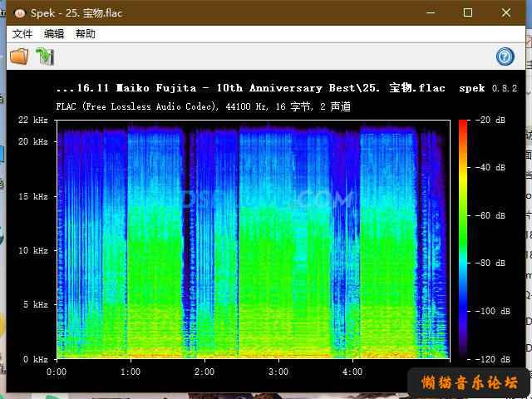Click the 1:00 time axis label
532x399 pixels.
point(131,372)
